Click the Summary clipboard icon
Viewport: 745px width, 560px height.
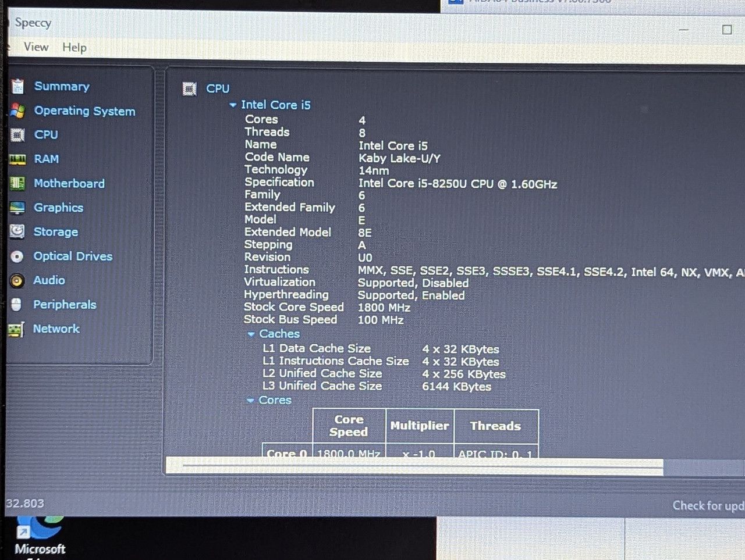(x=18, y=86)
